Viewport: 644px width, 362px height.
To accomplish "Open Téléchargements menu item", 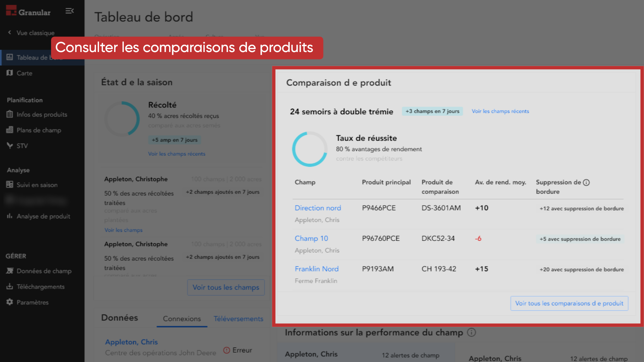I will (x=41, y=287).
